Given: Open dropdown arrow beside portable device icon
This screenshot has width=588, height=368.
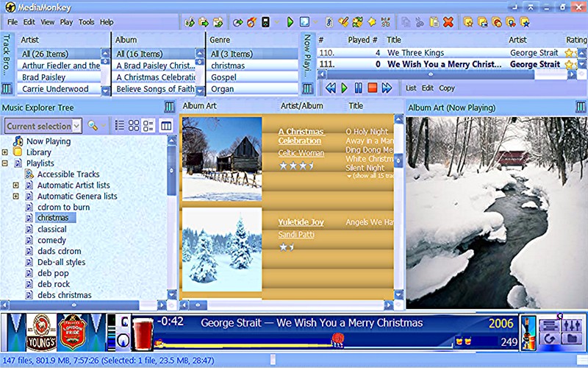Looking at the screenshot, I should coord(277,22).
